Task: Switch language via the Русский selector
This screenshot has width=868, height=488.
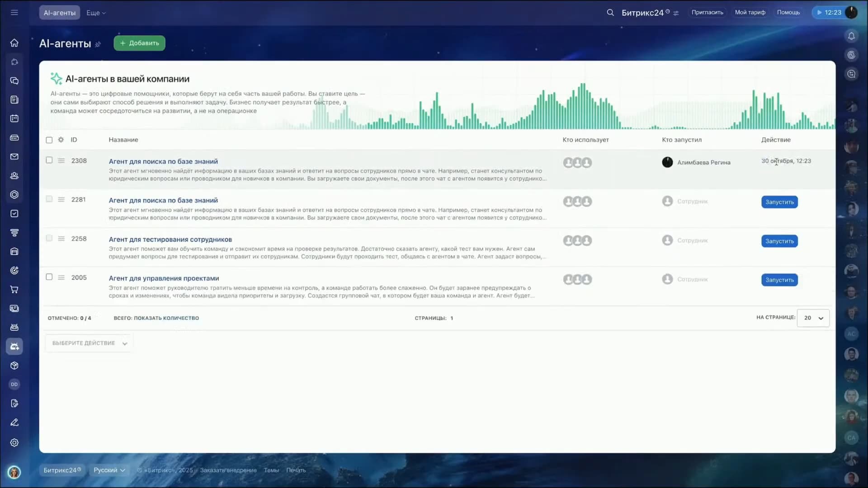Action: [x=108, y=470]
